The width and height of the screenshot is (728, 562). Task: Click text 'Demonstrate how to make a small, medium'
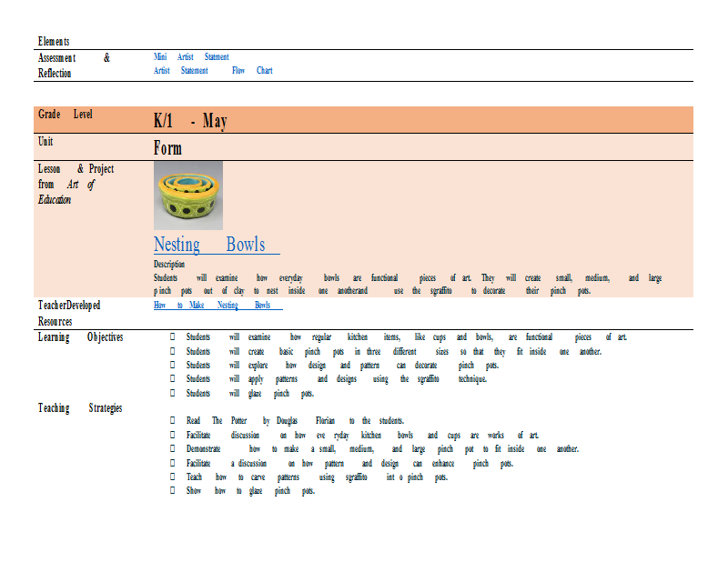tap(382, 449)
